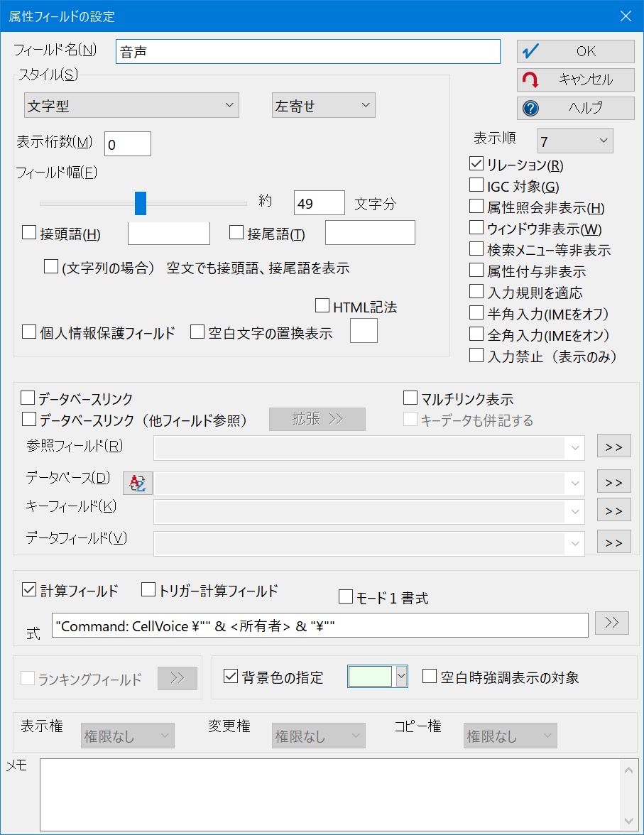The image size is (644, 835).
Task: Enable 全角入力(IMEをオン) checkbox
Action: [x=476, y=334]
